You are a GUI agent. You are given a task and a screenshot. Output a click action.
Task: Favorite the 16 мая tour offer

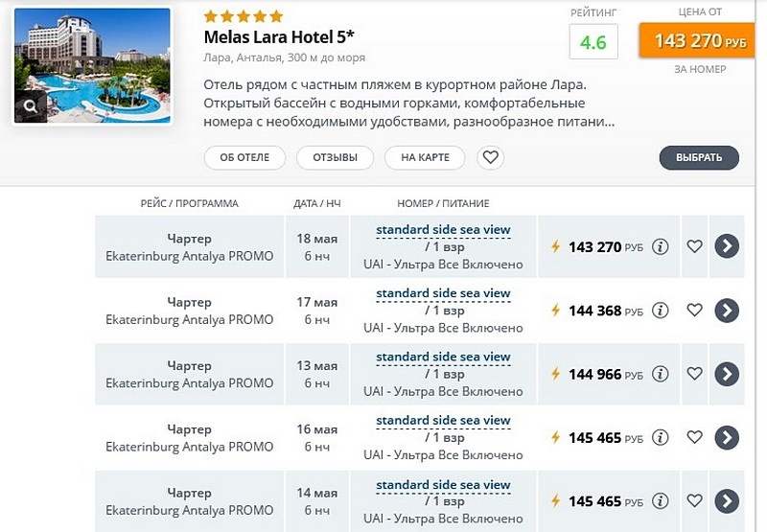click(694, 437)
